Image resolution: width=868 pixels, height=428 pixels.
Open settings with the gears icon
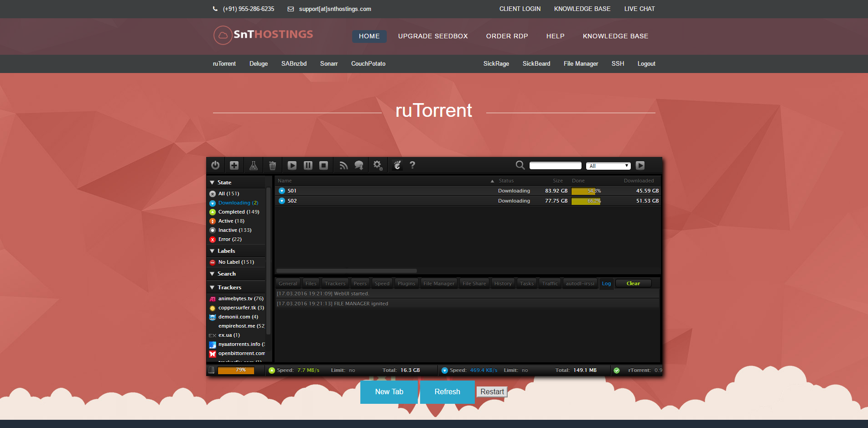click(378, 165)
